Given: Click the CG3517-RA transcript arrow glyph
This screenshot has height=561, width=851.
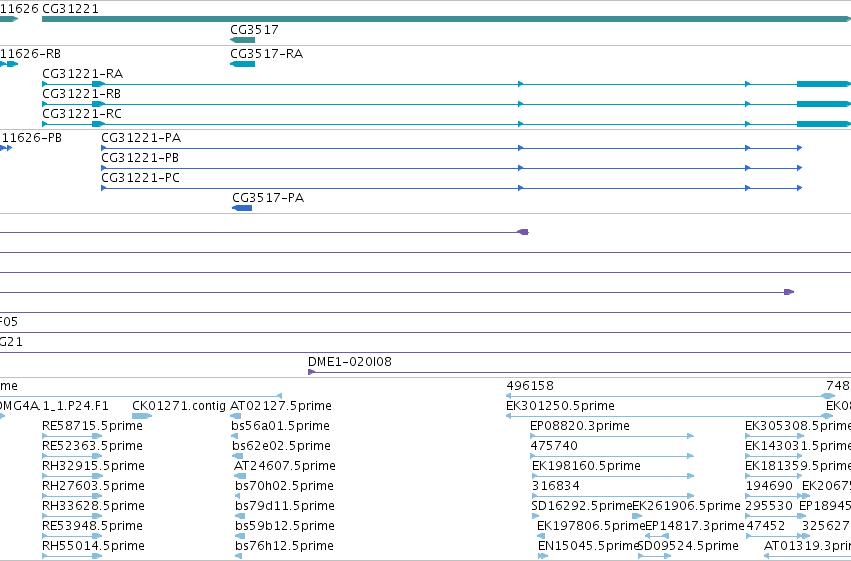Looking at the screenshot, I should pos(243,64).
